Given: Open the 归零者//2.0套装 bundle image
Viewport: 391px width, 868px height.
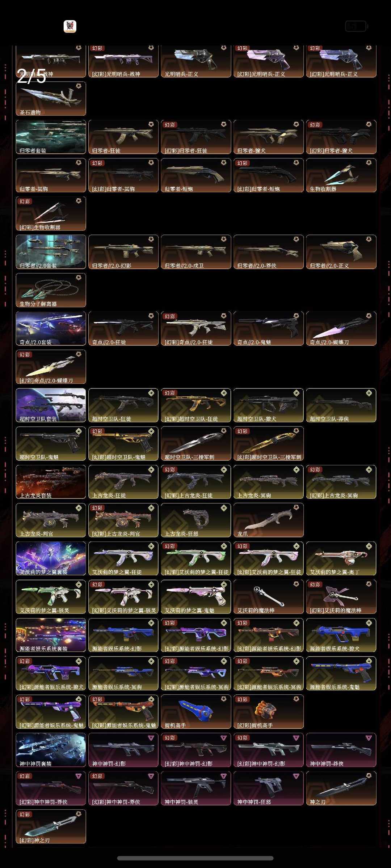Looking at the screenshot, I should tap(51, 252).
